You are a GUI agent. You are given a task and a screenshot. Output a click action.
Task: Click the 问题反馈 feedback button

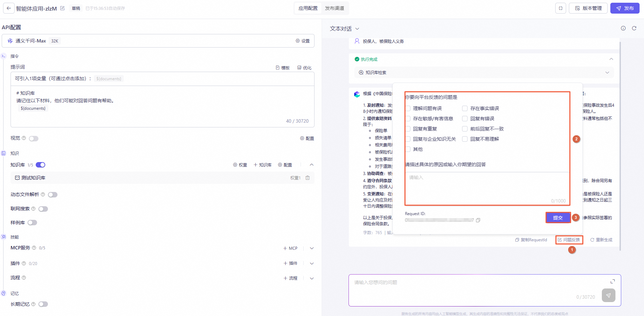569,240
